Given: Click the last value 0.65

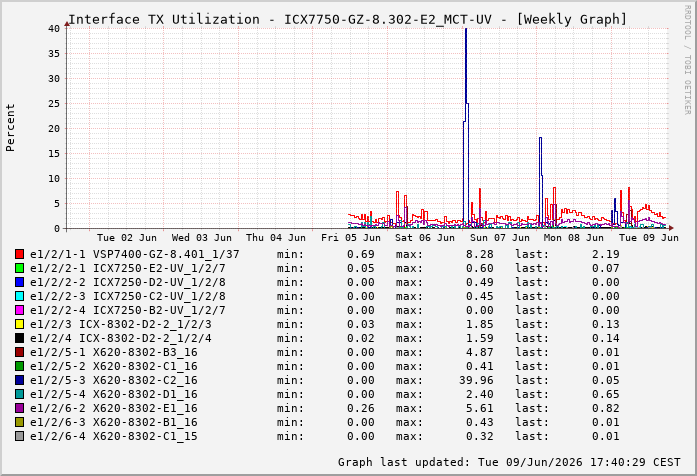Looking at the screenshot, I should click(x=605, y=394).
